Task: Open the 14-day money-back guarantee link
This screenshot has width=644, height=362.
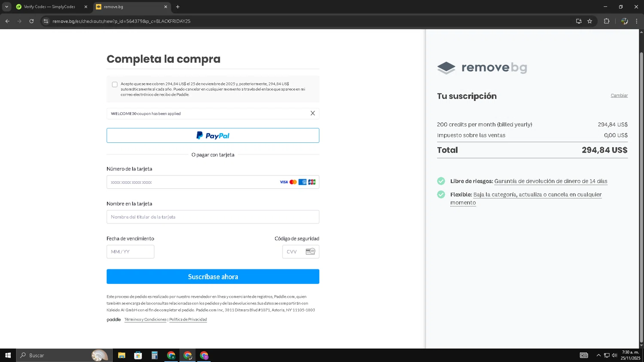Action: pos(551,181)
